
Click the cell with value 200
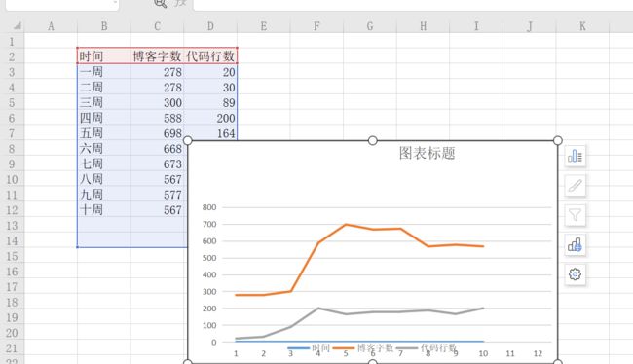point(210,118)
